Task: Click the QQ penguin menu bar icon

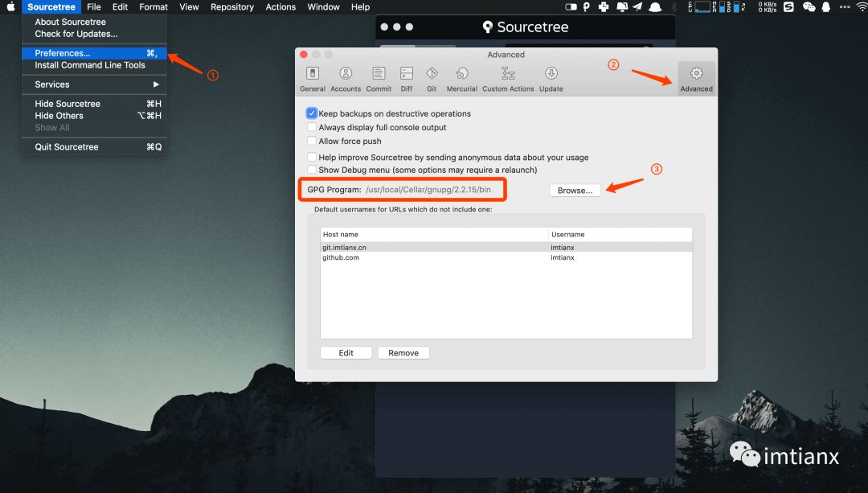Action: point(825,6)
